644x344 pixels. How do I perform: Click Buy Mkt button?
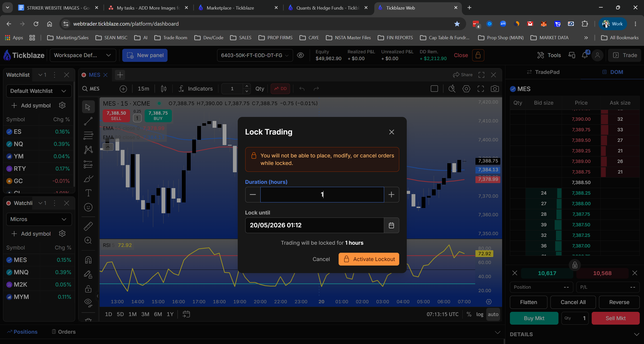tap(534, 318)
